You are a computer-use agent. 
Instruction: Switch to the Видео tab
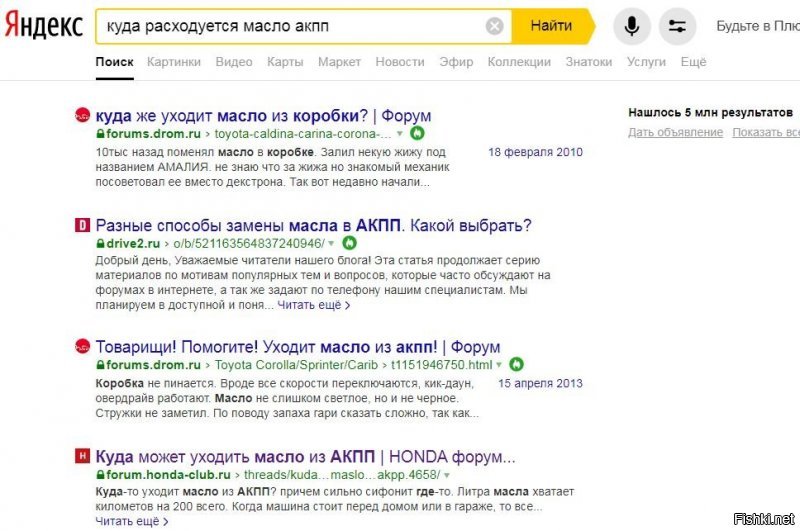(234, 62)
